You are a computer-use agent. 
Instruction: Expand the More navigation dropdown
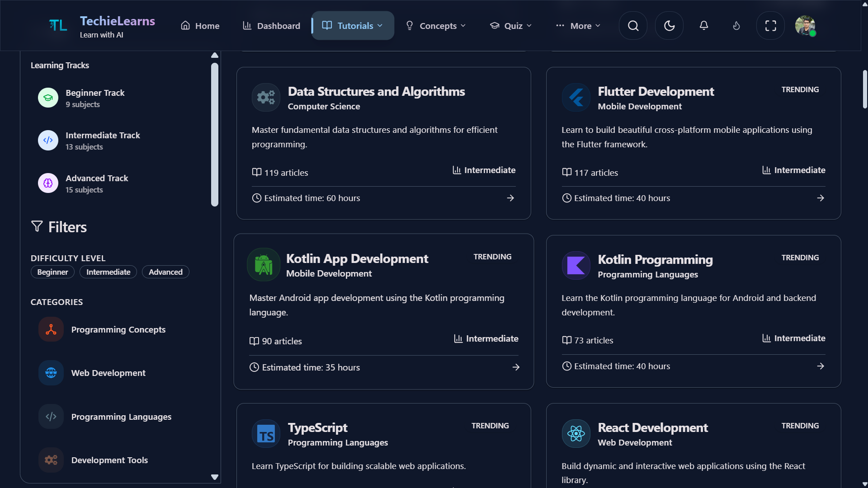point(578,25)
